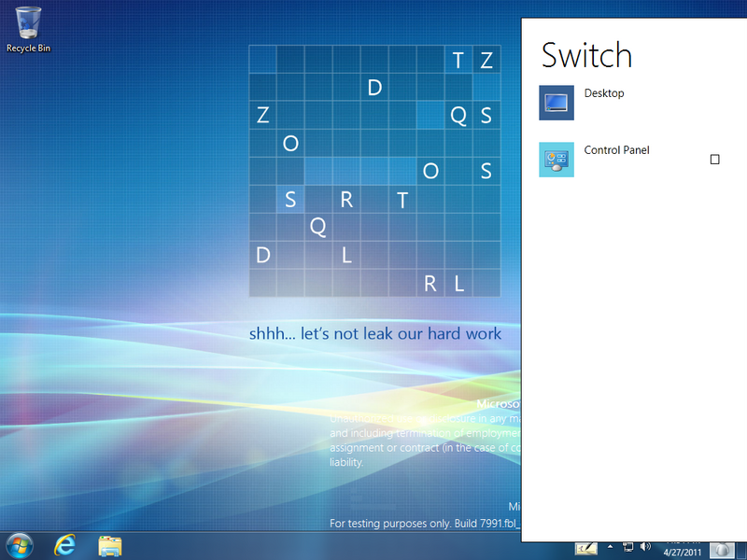Select the Desktop thumbnail in Switch panel
The width and height of the screenshot is (747, 560).
(557, 103)
